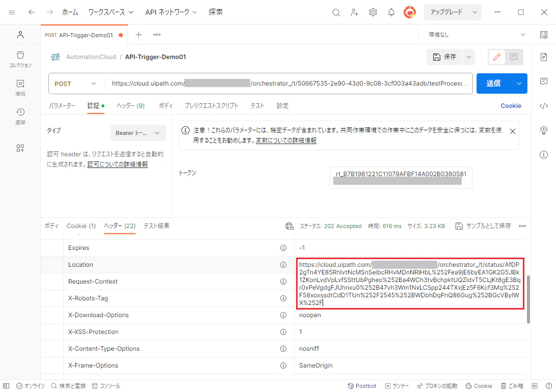
Task: Open the History sidebar section
Action: coord(20,116)
